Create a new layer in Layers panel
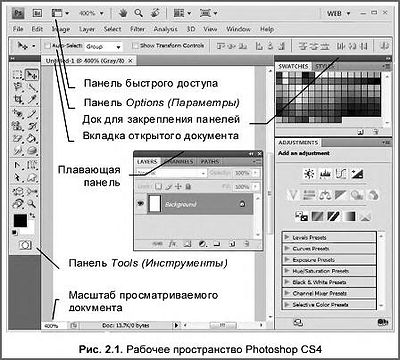The width and height of the screenshot is (400, 360). [232, 244]
